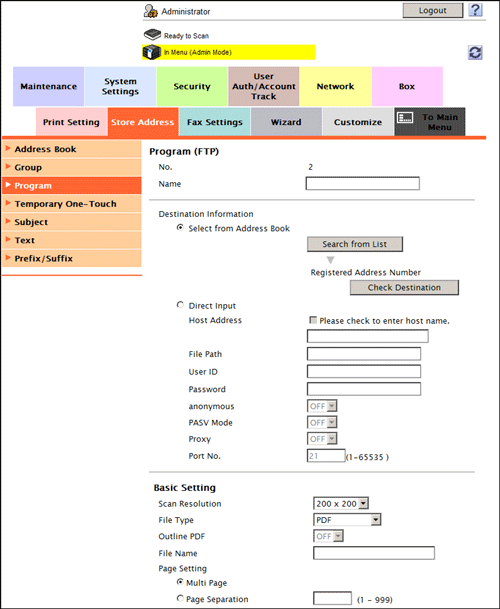This screenshot has width=500, height=609.
Task: Click the Administrator user icon
Action: coord(151,11)
